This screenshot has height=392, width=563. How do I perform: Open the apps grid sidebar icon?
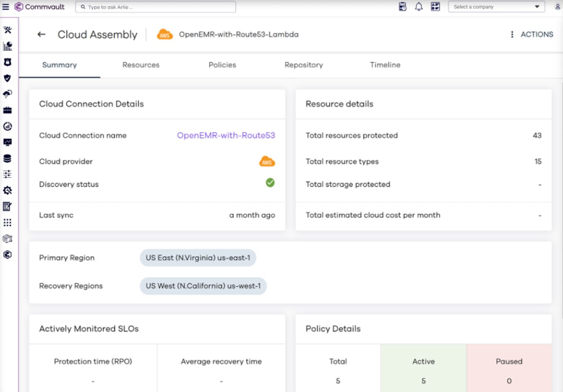click(7, 223)
